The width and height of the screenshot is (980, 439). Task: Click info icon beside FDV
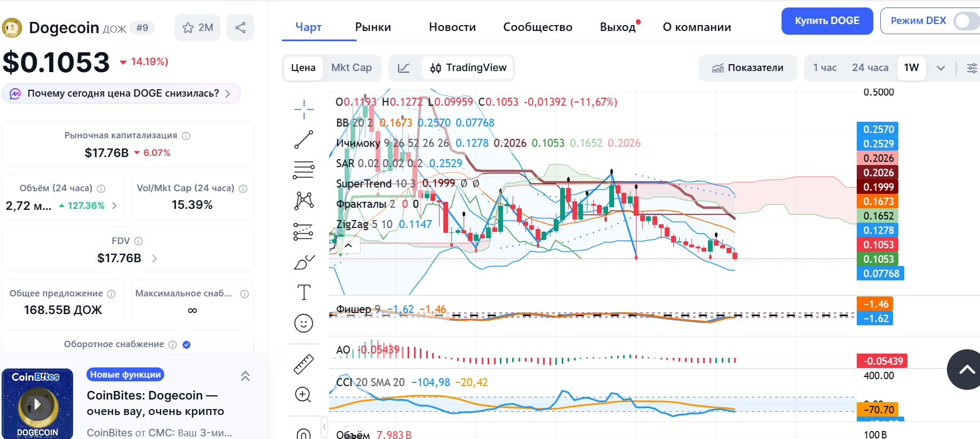click(139, 241)
